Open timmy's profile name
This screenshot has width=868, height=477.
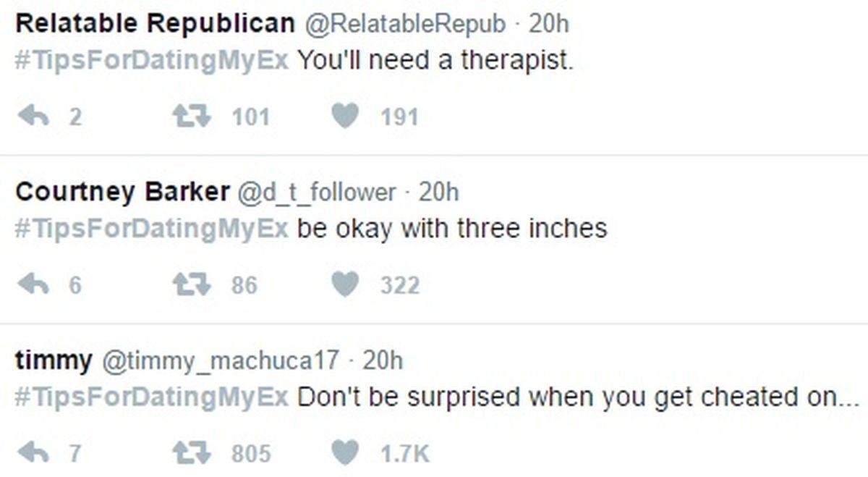(x=54, y=360)
